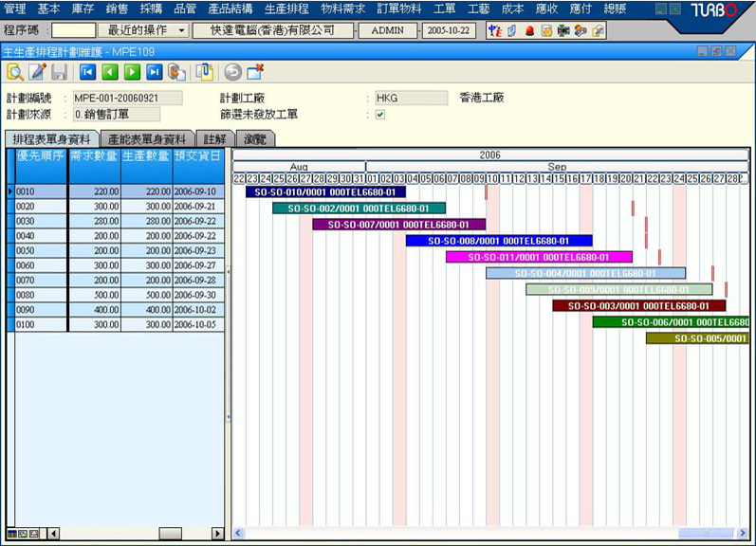Open the 物料需求 menu
Image resolution: width=756 pixels, height=546 pixels.
click(x=342, y=9)
